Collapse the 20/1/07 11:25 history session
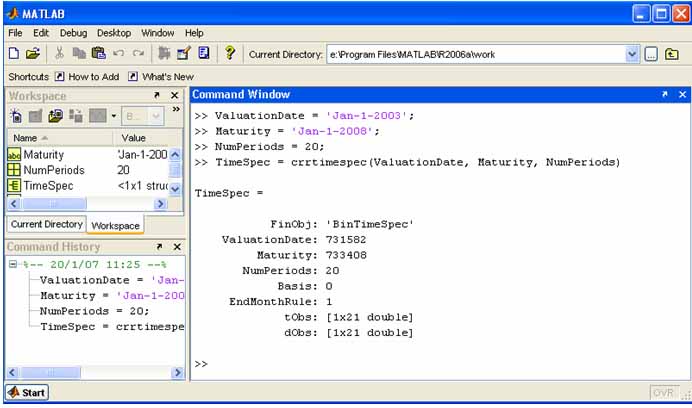 tap(13, 264)
